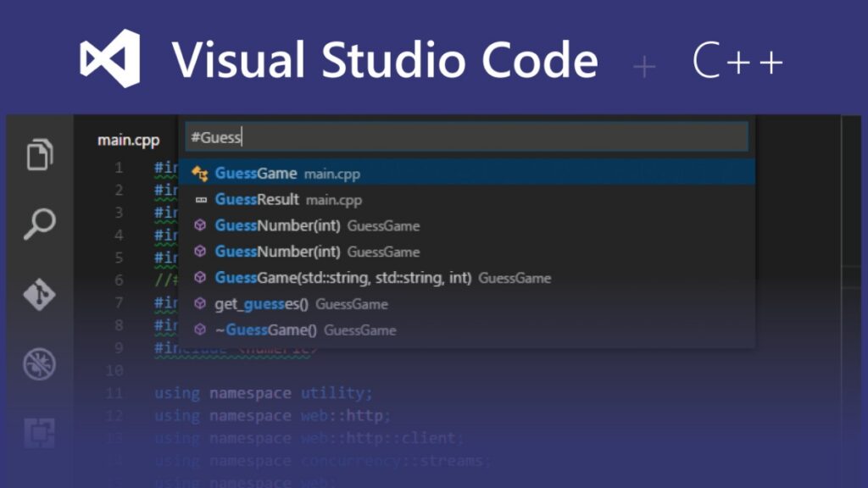Click the method icon beside ~GuessGame()

pos(200,330)
